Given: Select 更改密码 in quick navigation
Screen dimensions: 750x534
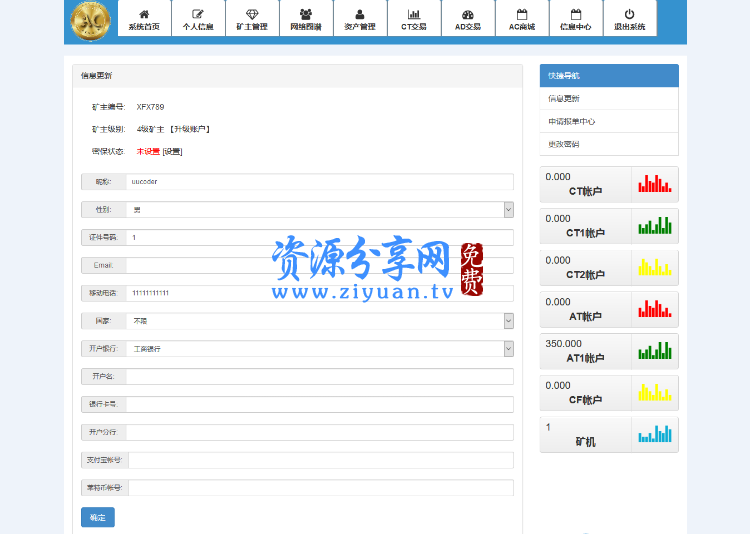Looking at the screenshot, I should (x=564, y=144).
